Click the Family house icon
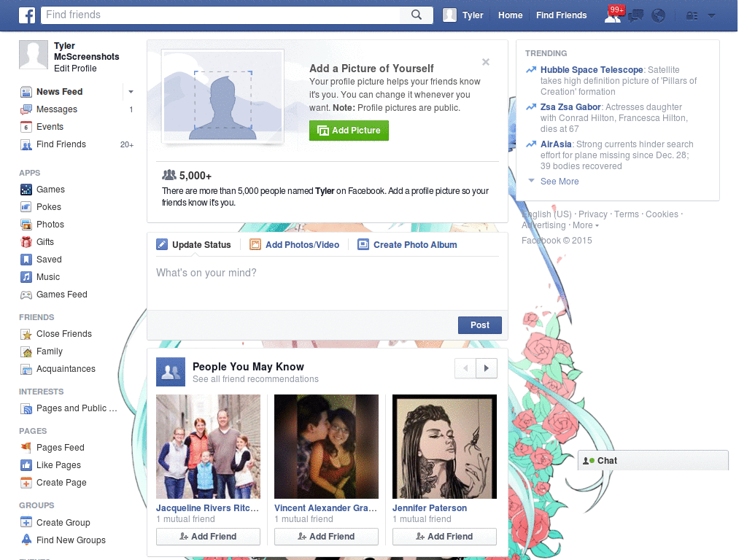The height and width of the screenshot is (560, 747). coord(26,352)
